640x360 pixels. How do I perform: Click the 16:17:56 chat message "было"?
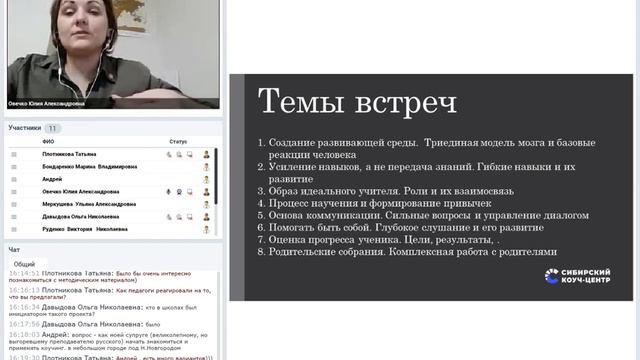pyautogui.click(x=84, y=324)
